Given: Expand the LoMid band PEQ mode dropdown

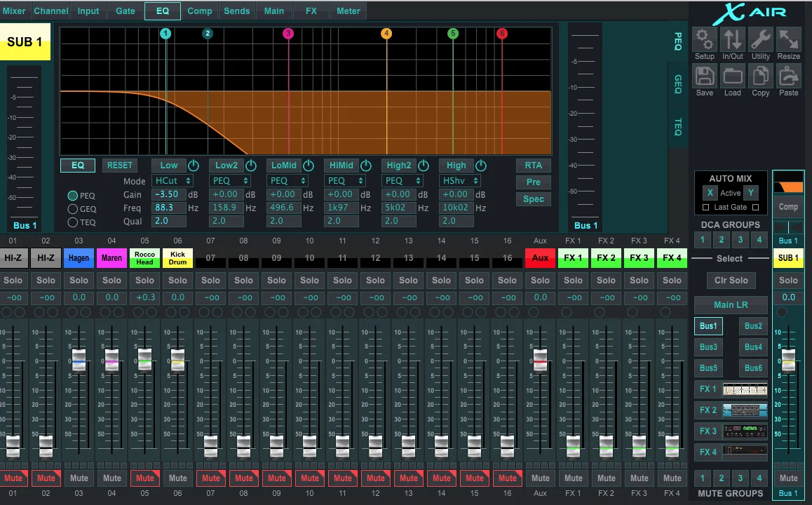Looking at the screenshot, I should tap(287, 181).
